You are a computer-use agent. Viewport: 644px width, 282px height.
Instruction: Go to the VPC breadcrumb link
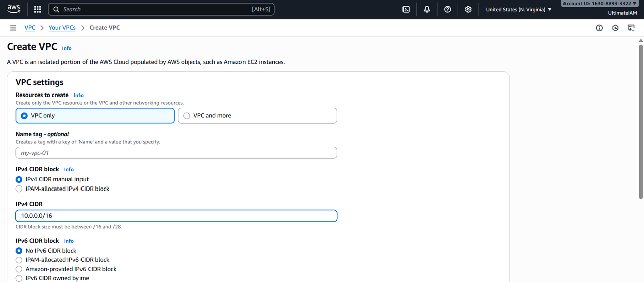tap(30, 28)
